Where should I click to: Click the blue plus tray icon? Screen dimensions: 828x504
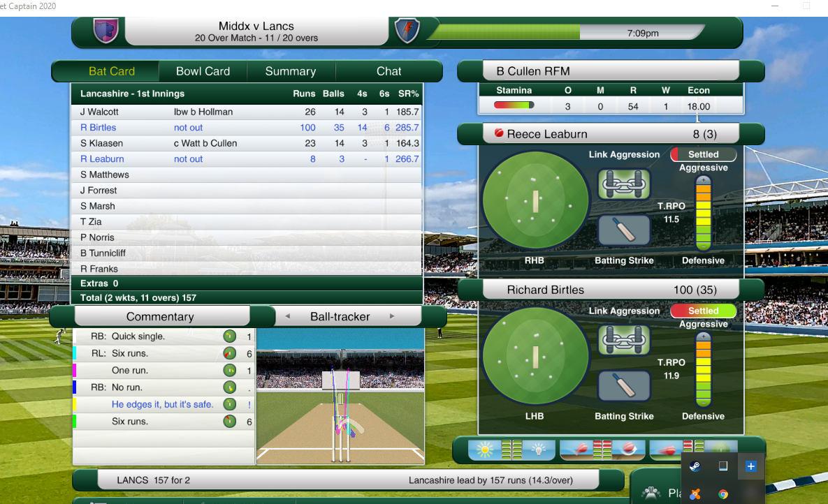coord(750,466)
